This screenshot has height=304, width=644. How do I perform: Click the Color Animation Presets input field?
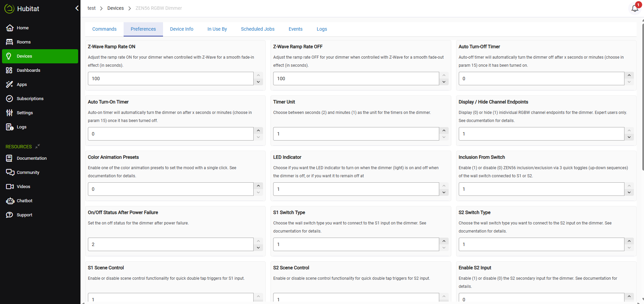click(x=170, y=189)
